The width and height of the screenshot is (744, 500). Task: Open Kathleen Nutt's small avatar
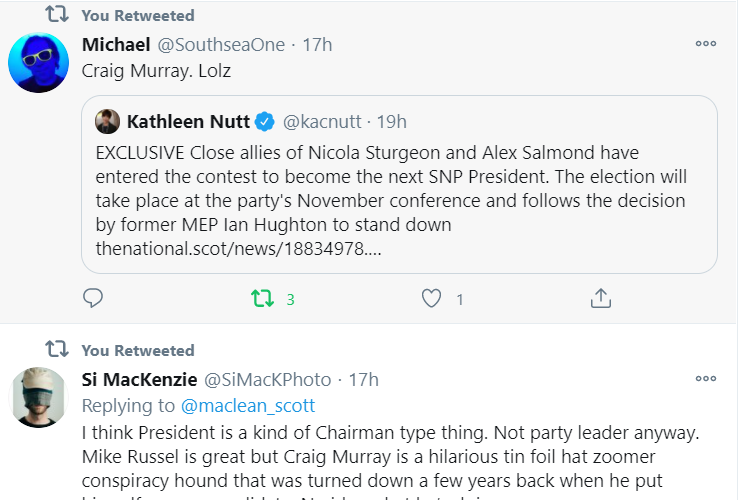[107, 122]
